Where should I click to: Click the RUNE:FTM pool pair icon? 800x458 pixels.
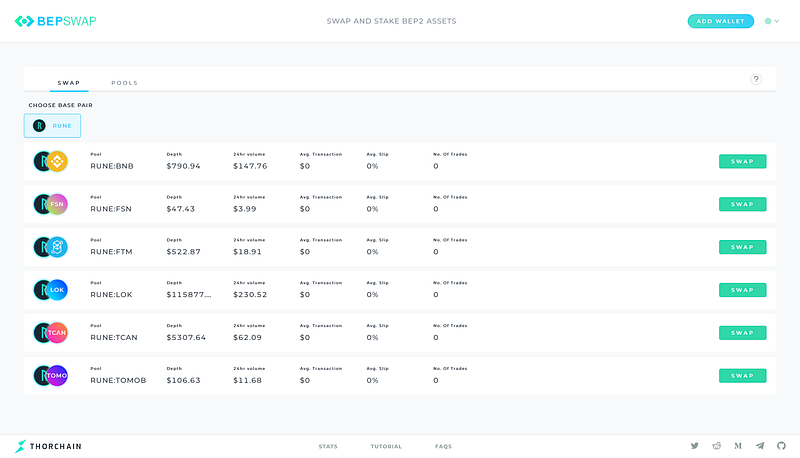pos(51,247)
